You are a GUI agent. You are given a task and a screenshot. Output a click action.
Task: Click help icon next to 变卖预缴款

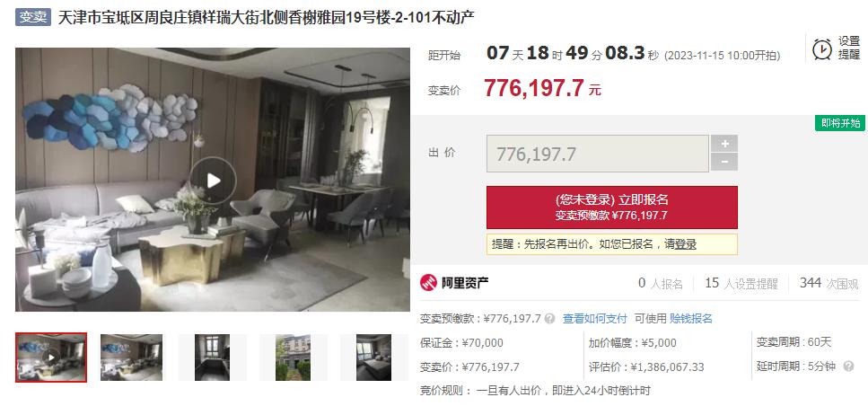click(x=549, y=319)
